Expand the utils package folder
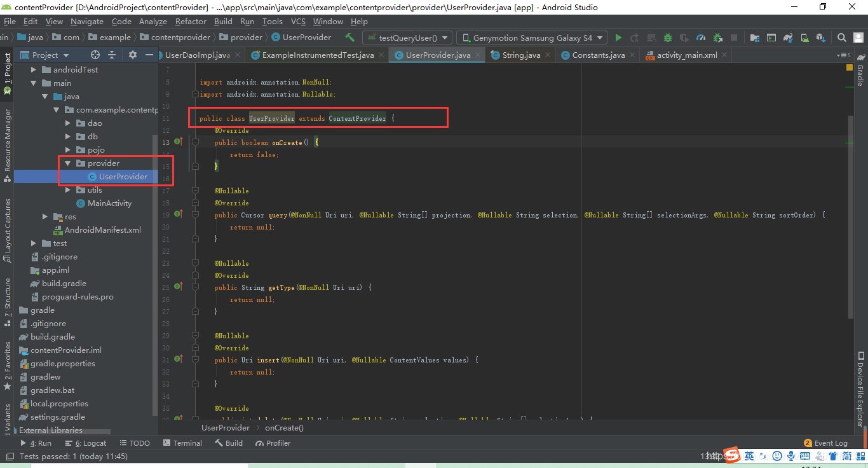Viewport: 868px width, 468px height. [67, 190]
